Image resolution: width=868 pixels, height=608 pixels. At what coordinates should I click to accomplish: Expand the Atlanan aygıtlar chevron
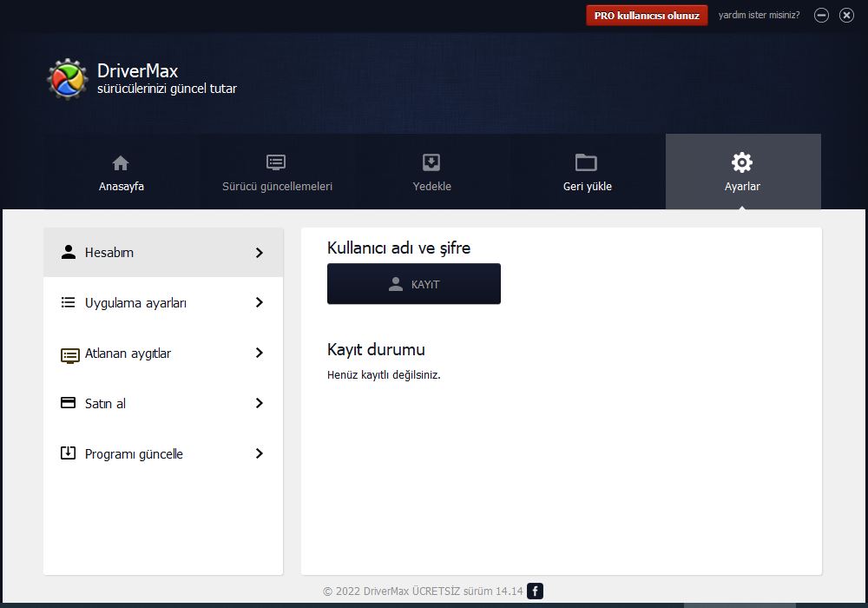259,353
